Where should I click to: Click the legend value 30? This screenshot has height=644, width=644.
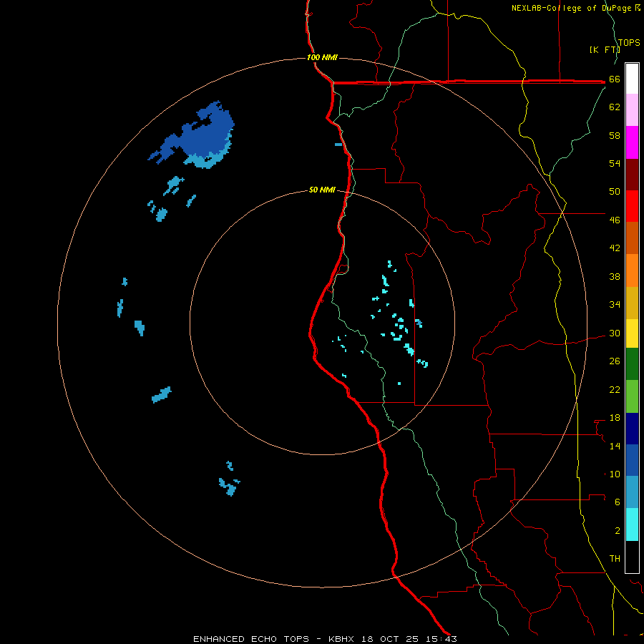(x=615, y=333)
